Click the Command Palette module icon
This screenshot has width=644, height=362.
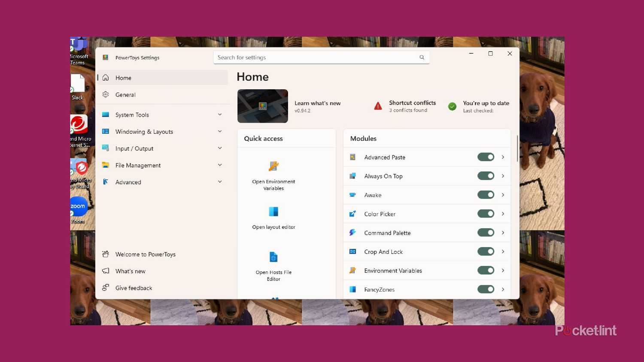[352, 233]
